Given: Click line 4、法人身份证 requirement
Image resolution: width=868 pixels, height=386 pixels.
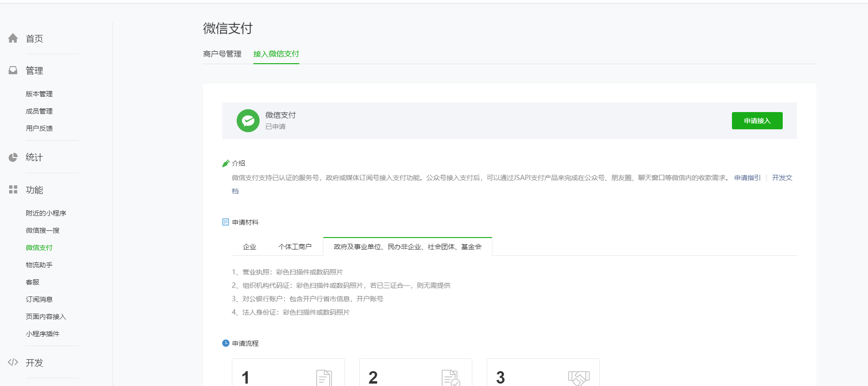Looking at the screenshot, I should coord(291,312).
